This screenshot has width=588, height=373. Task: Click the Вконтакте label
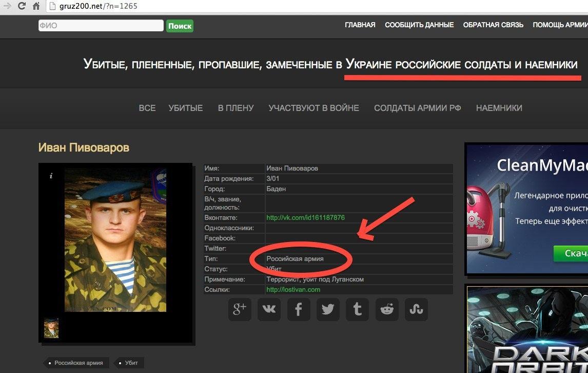pyautogui.click(x=221, y=217)
